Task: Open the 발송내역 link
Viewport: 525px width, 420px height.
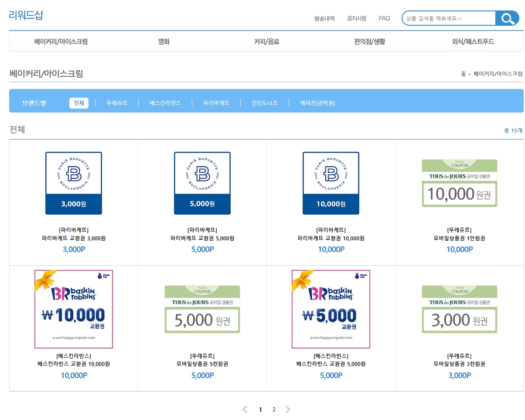Action: (324, 18)
